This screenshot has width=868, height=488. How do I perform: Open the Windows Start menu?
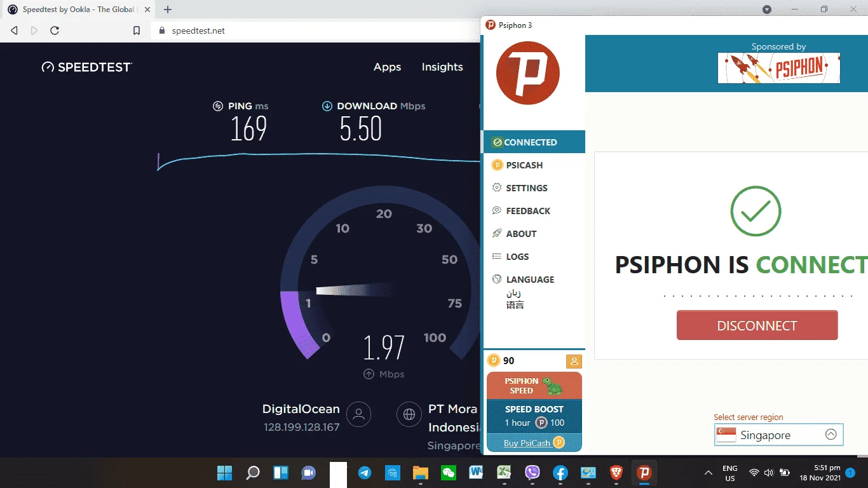tap(224, 473)
